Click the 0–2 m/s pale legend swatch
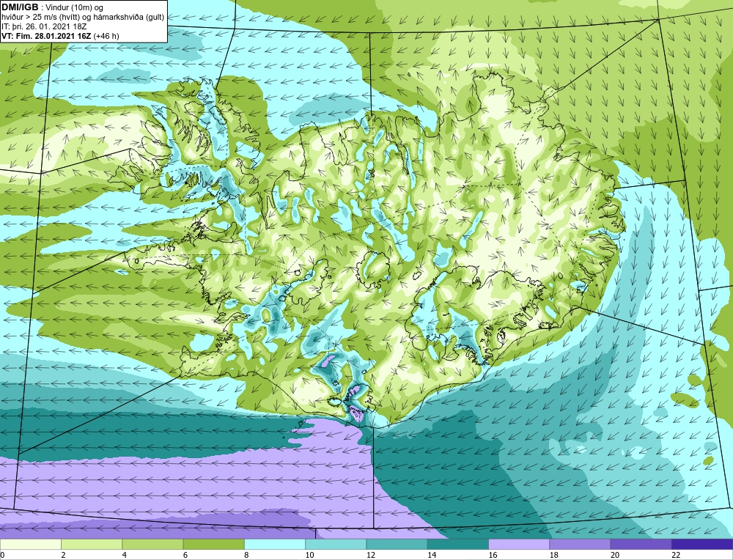This screenshot has width=733, height=560. [30, 545]
